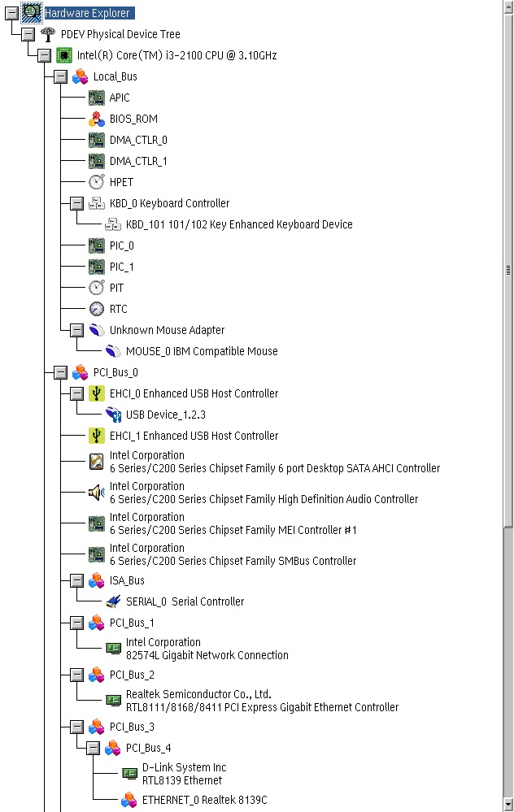Select the PIC_1 tree row
Image resolution: width=514 pixels, height=812 pixels.
coord(111,267)
